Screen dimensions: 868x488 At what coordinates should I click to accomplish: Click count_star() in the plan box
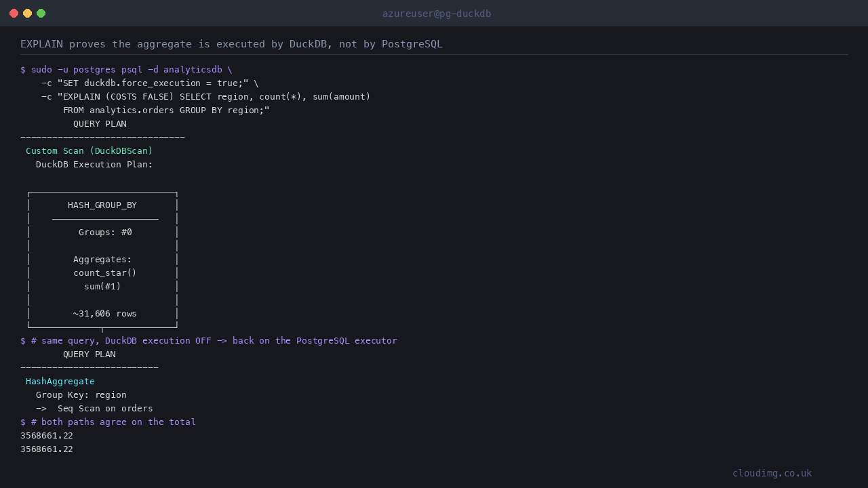point(105,273)
